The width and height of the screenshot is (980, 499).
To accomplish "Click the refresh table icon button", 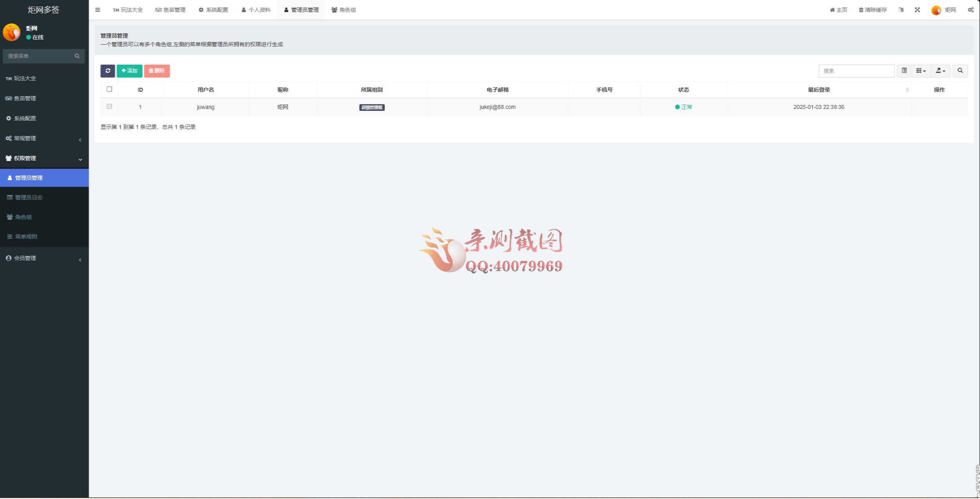I will (108, 71).
